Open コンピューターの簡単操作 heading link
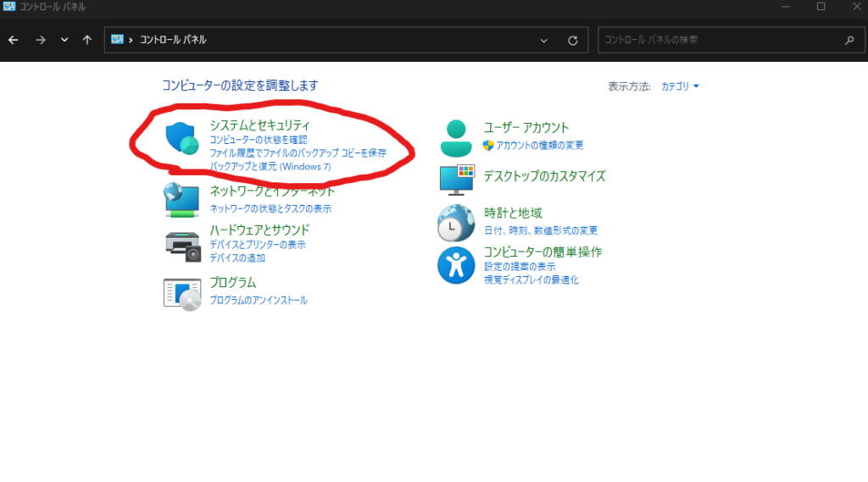This screenshot has height=482, width=868. [542, 252]
